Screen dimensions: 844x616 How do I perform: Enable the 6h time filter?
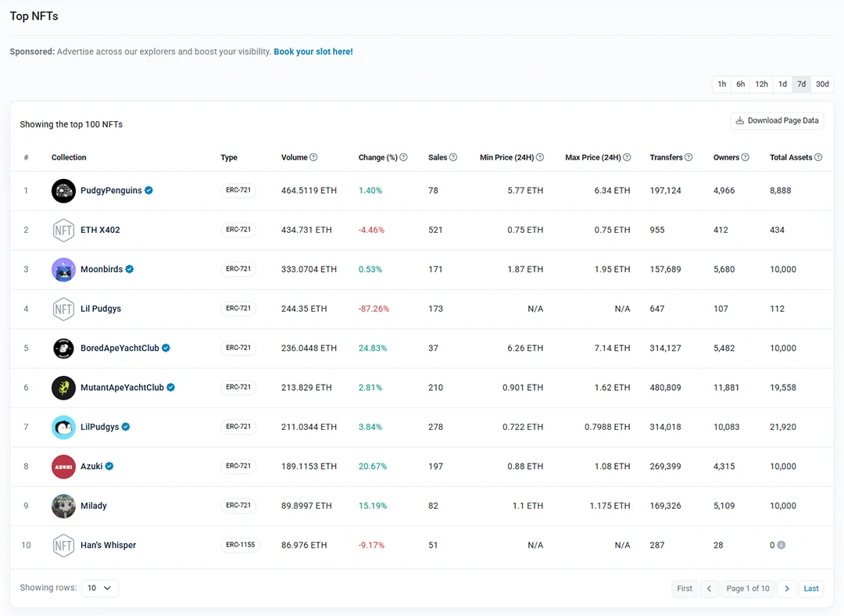pos(740,84)
